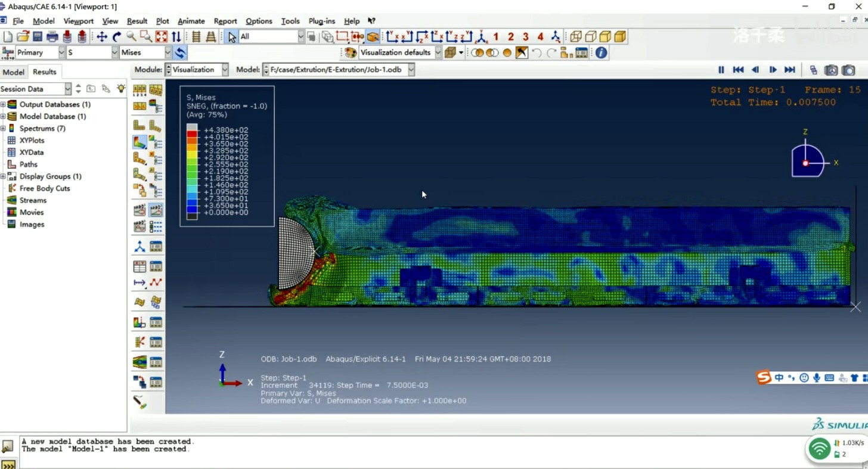Open the All selection filter dropdown

pos(300,37)
